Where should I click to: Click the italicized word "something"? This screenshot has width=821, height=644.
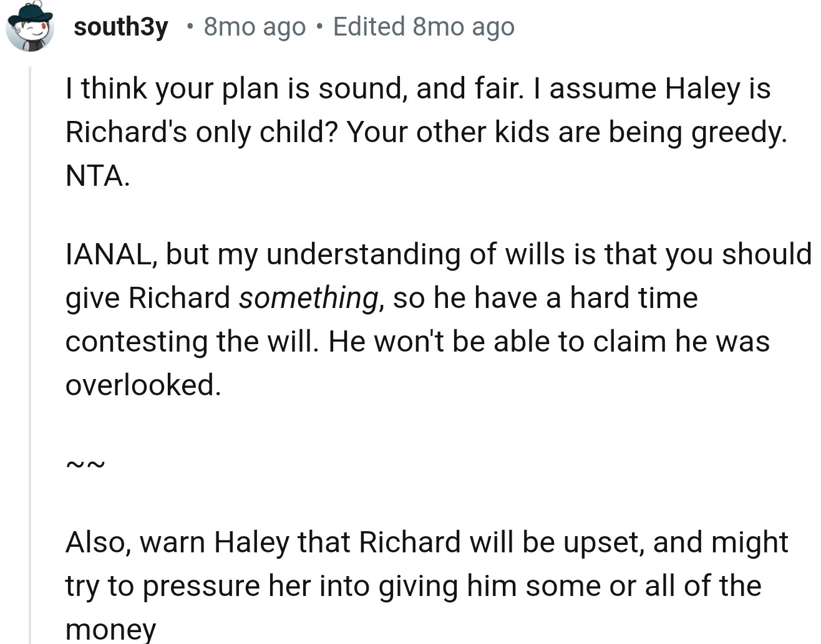(309, 297)
